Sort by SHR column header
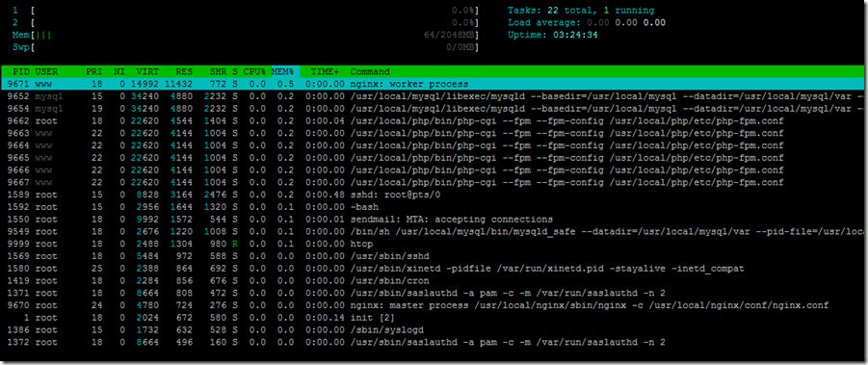 218,72
